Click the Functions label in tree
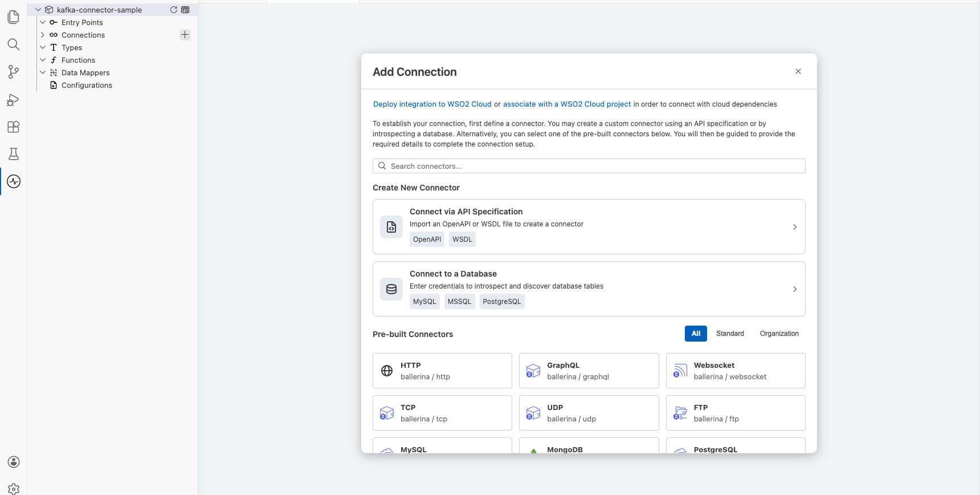Viewport: 980px width, 495px height. point(78,60)
